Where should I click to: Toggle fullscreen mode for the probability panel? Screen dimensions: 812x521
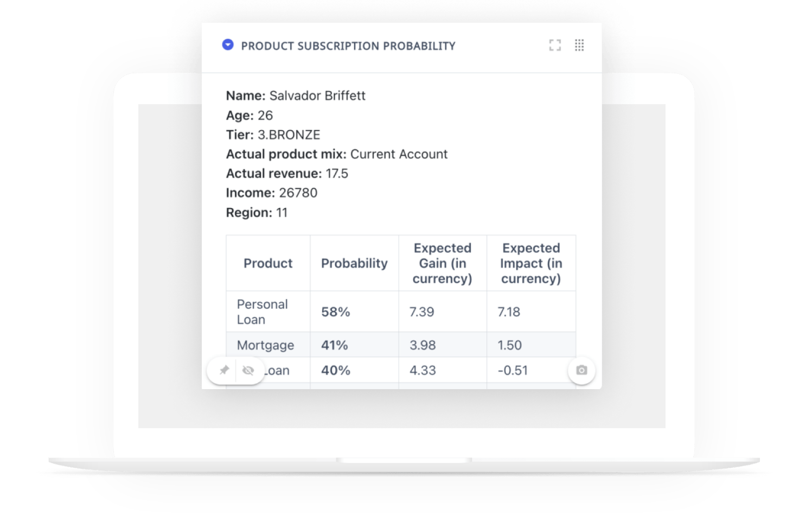[555, 46]
